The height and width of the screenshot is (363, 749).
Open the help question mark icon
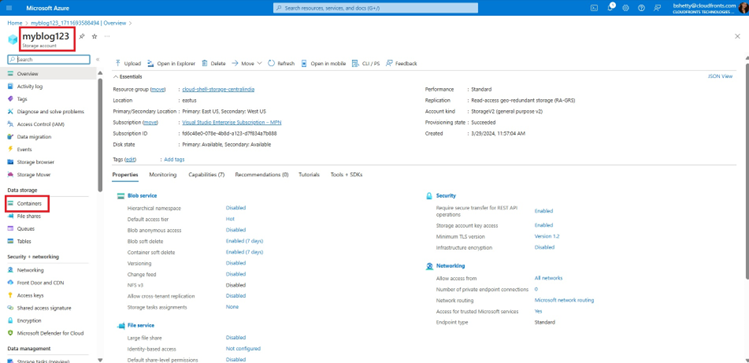tap(642, 8)
